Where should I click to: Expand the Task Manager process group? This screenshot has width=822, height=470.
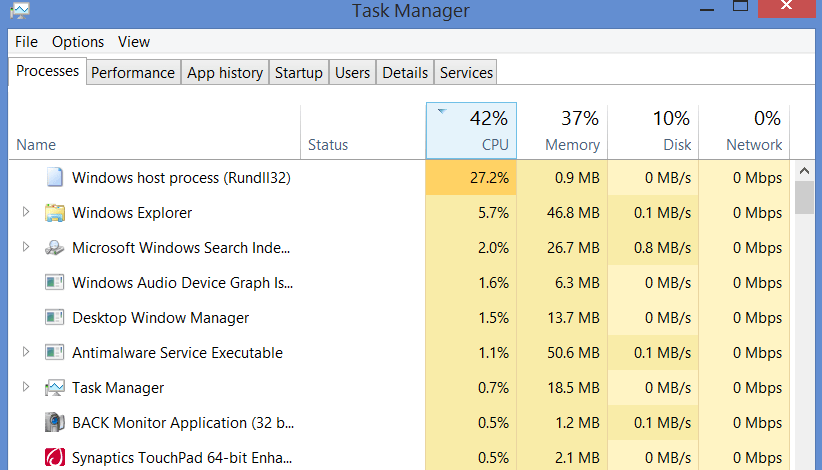26,388
